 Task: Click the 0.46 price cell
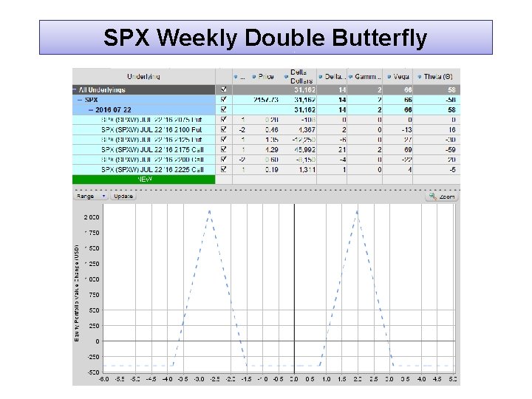coord(271,129)
